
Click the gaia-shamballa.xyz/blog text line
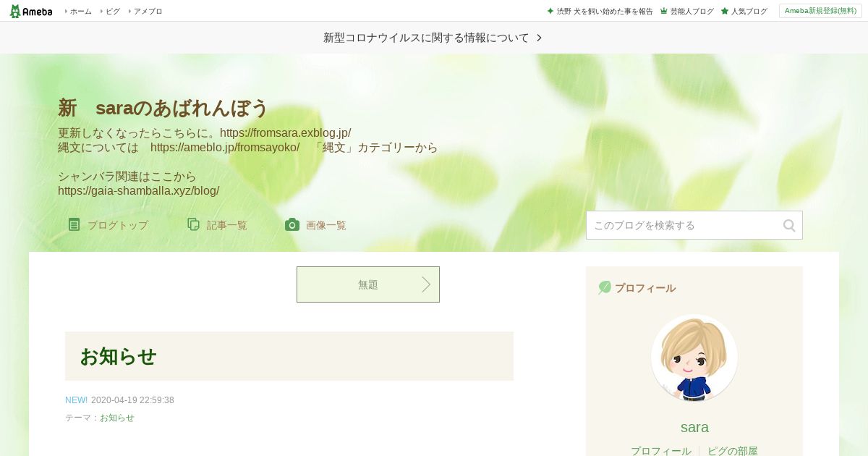(x=138, y=191)
